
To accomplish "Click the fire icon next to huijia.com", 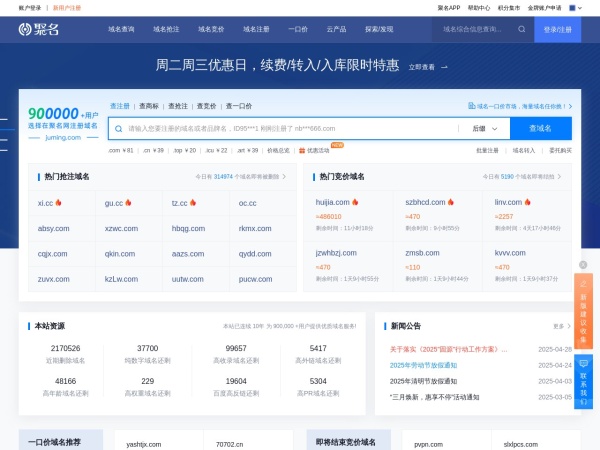I will pos(355,202).
